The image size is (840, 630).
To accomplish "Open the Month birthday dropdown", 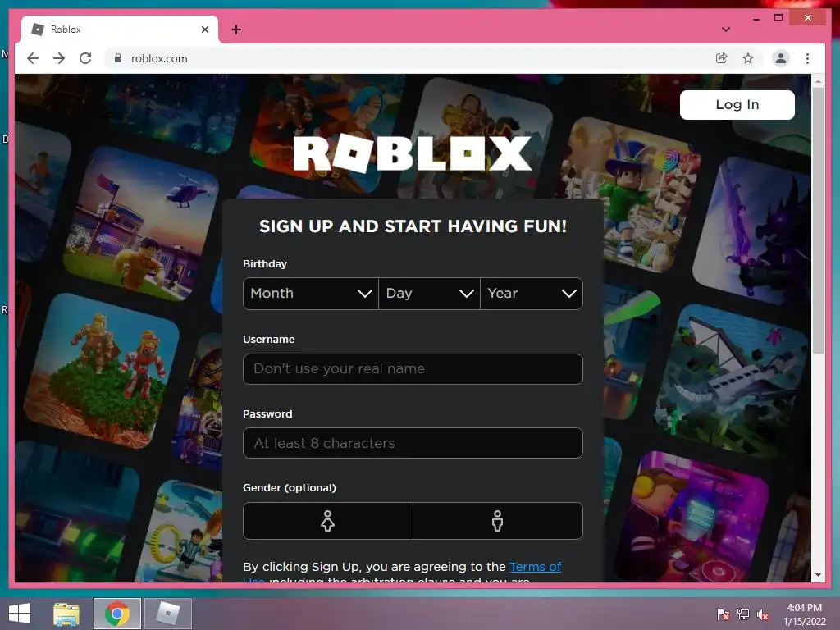I will click(x=311, y=294).
